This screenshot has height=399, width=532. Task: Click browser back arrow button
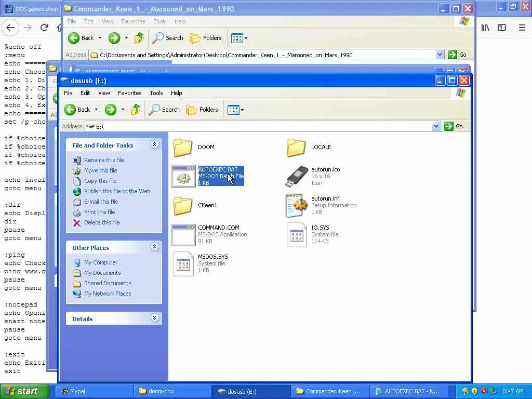[10, 28]
